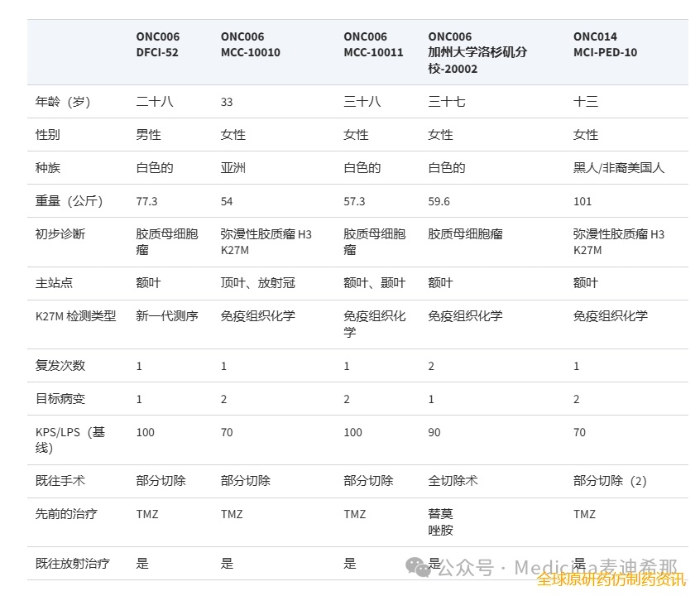Click the 替莫唑胺 prior treatment cell

440,521
